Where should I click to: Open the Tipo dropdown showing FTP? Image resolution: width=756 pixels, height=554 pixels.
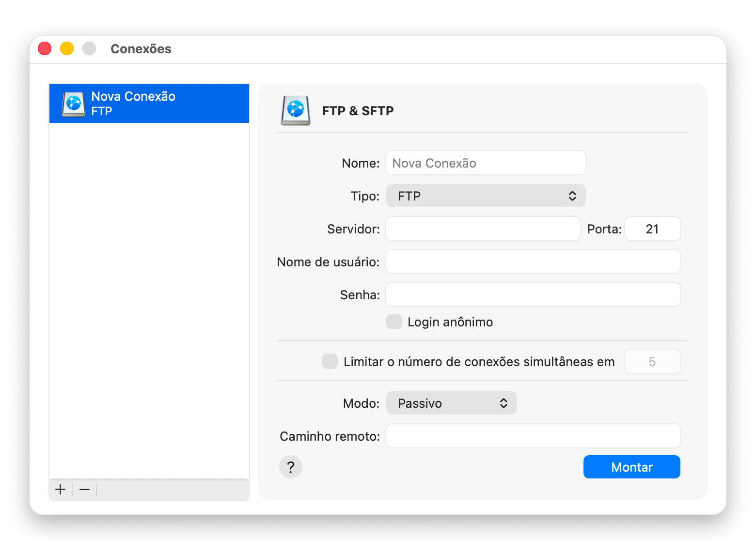tap(486, 196)
